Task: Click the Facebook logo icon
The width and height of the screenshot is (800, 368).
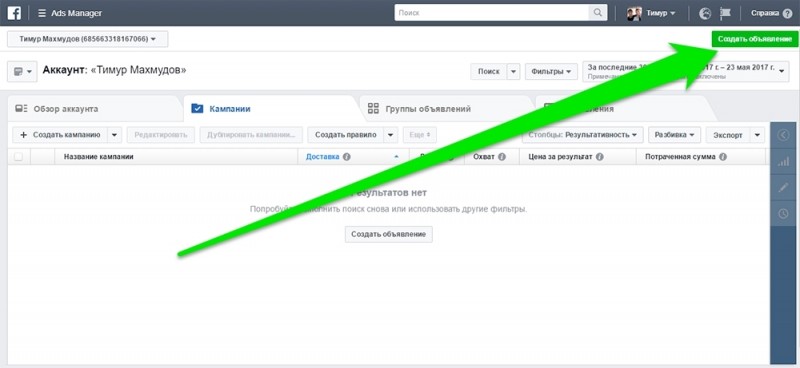Action: tap(14, 13)
